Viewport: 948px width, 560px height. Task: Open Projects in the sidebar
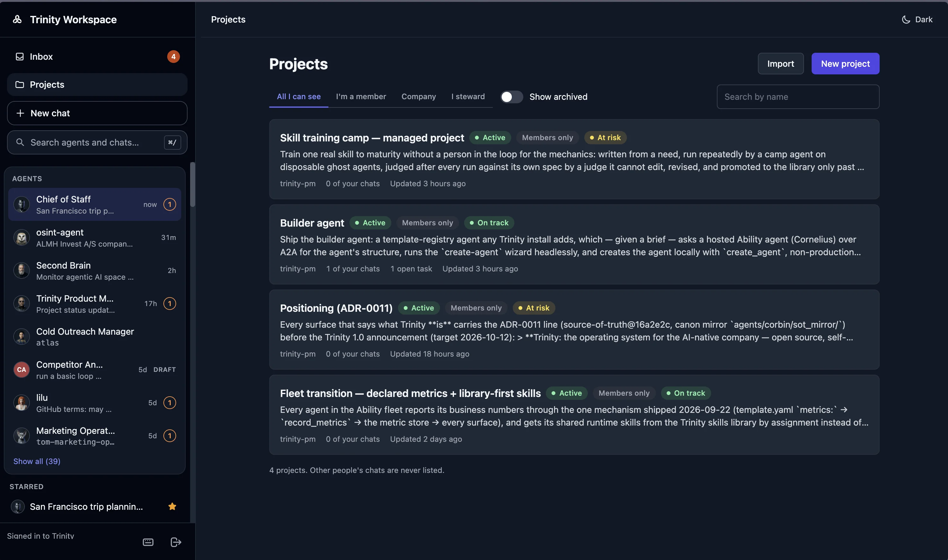(x=97, y=85)
